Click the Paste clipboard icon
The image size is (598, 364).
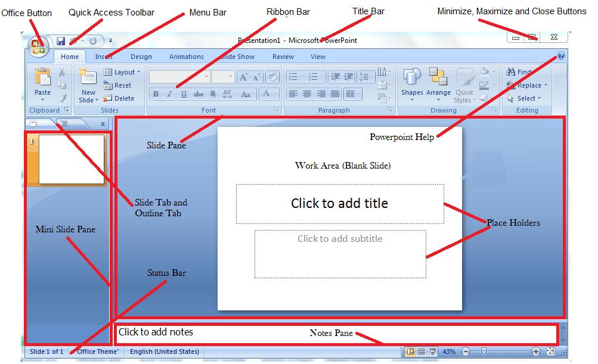(x=42, y=77)
